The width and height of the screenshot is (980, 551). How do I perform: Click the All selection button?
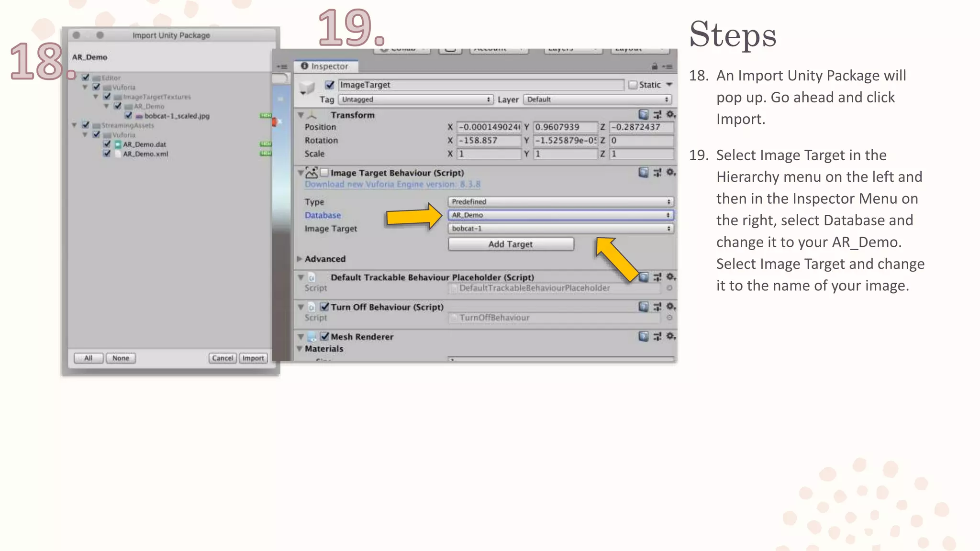[x=89, y=358]
